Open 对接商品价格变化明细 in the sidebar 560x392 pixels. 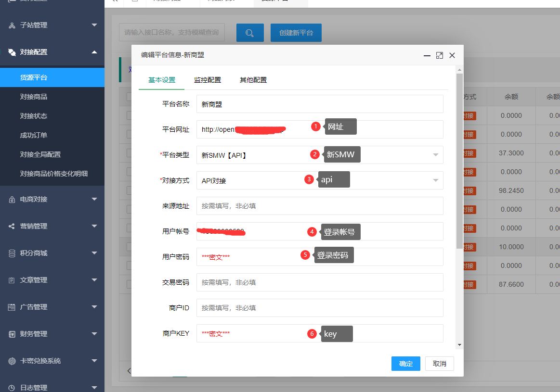(52, 174)
